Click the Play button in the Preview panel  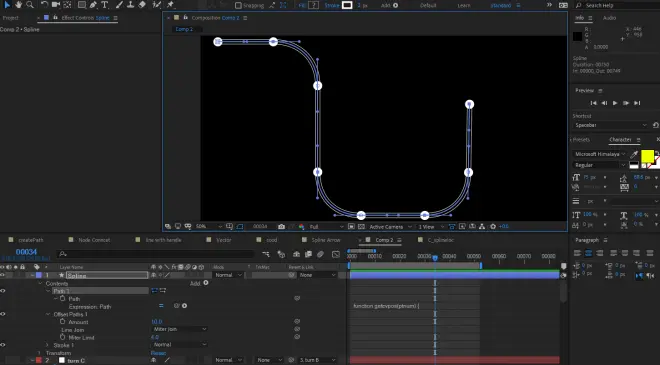[x=615, y=103]
